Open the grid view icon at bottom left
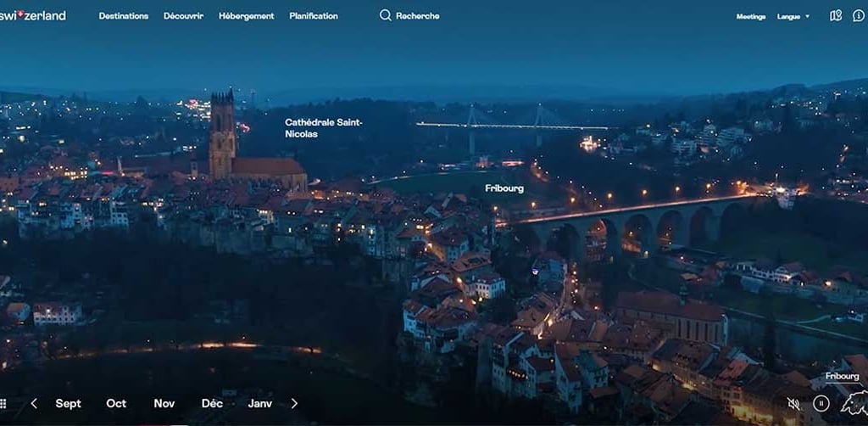This screenshot has width=868, height=426. (3, 403)
